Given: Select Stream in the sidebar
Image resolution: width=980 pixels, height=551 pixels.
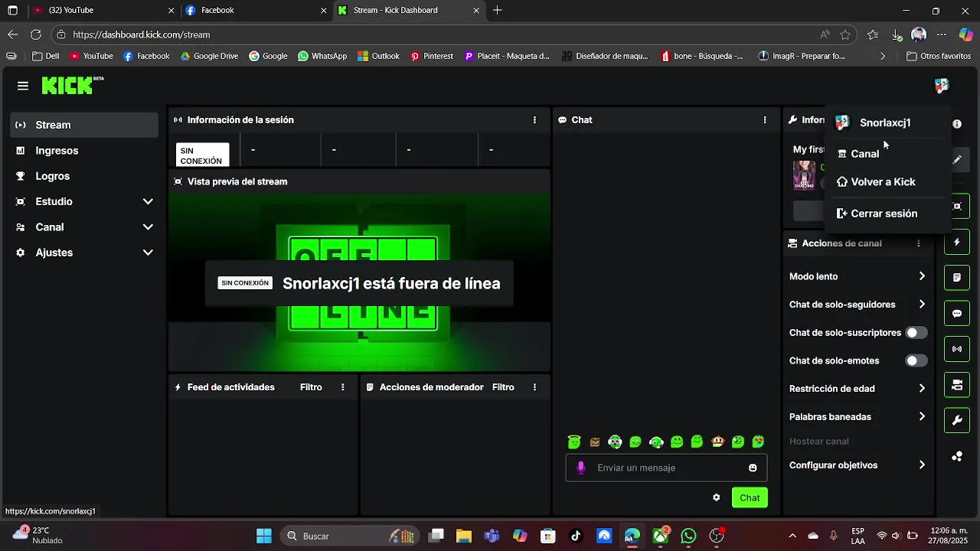Looking at the screenshot, I should point(84,125).
